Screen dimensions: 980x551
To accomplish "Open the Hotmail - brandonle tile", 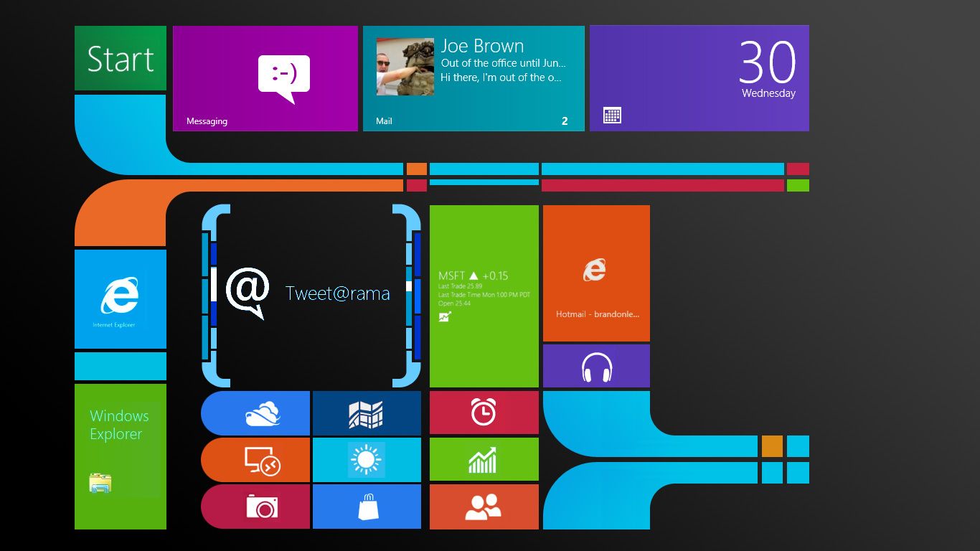I will [x=596, y=273].
